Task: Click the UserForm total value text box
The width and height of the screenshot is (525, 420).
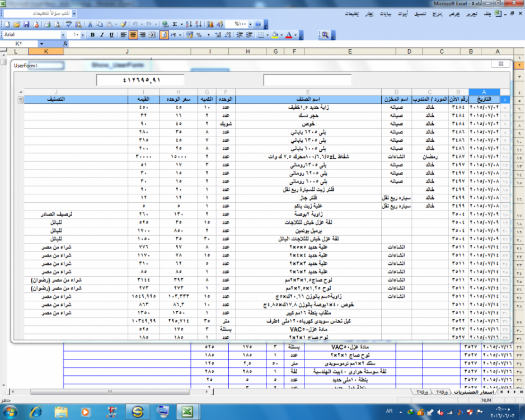Action: pyautogui.click(x=140, y=80)
